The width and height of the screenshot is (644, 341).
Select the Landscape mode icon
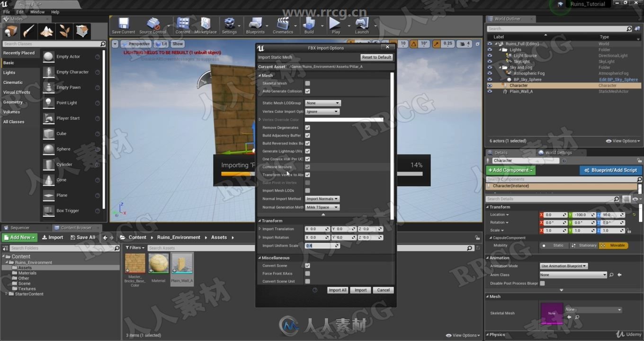coord(46,31)
